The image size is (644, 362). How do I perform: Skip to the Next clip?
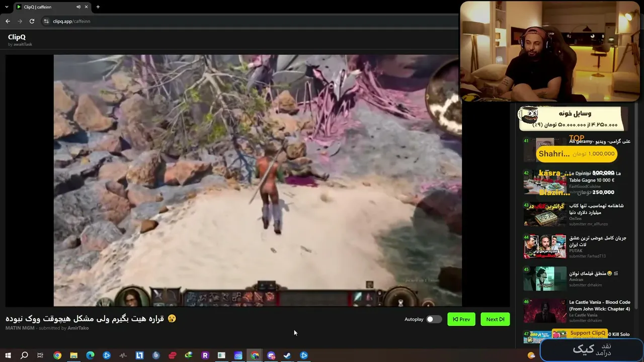point(495,319)
